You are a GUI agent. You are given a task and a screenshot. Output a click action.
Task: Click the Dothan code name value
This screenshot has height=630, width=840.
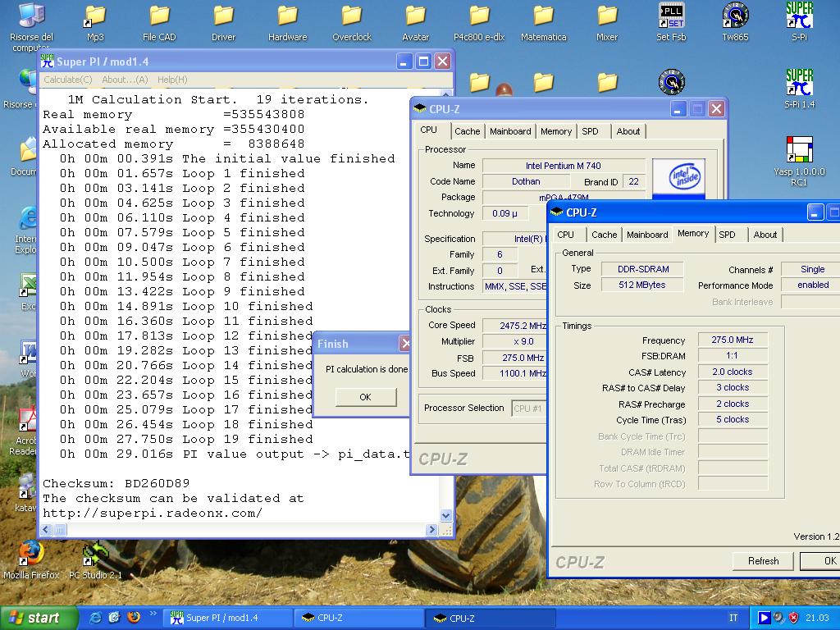[526, 181]
